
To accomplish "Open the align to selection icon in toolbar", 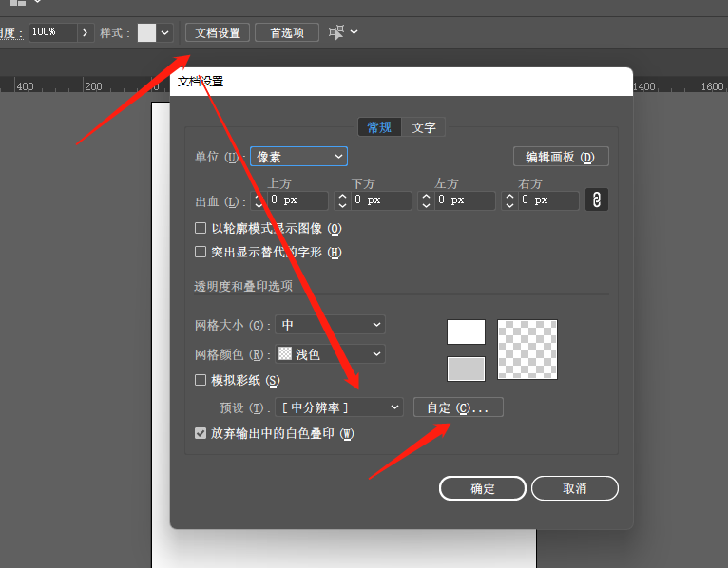I will click(336, 32).
